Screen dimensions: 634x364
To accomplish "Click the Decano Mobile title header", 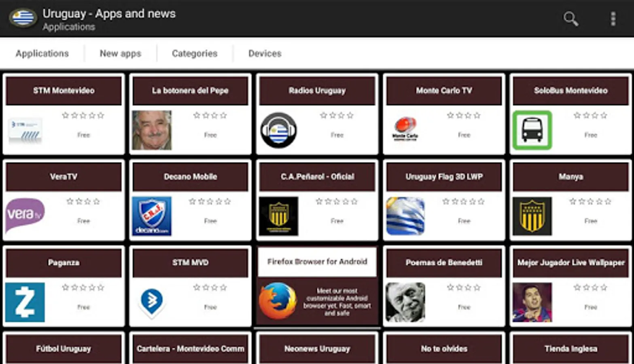I will point(190,177).
